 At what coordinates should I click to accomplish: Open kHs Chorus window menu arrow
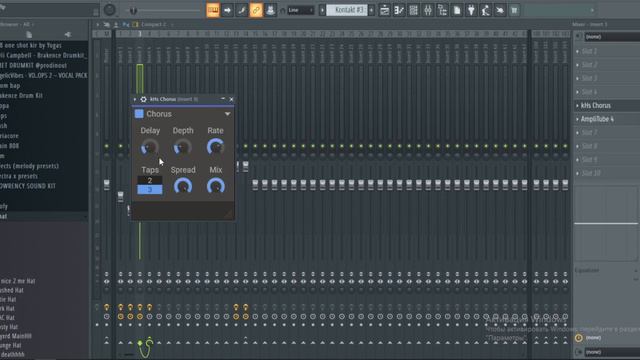click(x=135, y=99)
